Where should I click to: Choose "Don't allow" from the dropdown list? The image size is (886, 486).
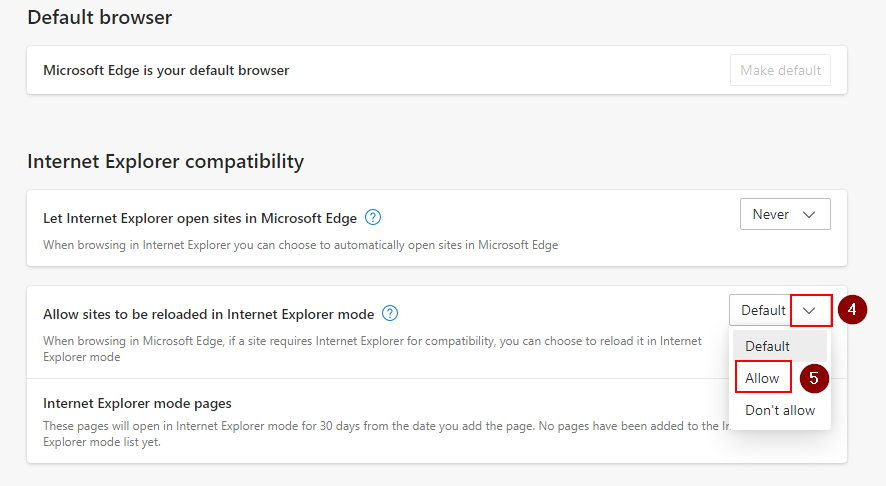(x=780, y=410)
